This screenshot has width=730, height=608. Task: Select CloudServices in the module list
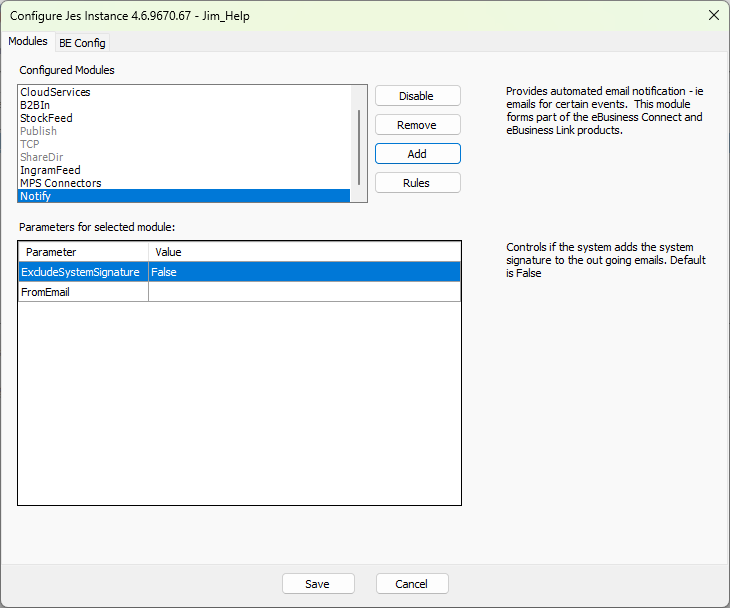[x=55, y=92]
